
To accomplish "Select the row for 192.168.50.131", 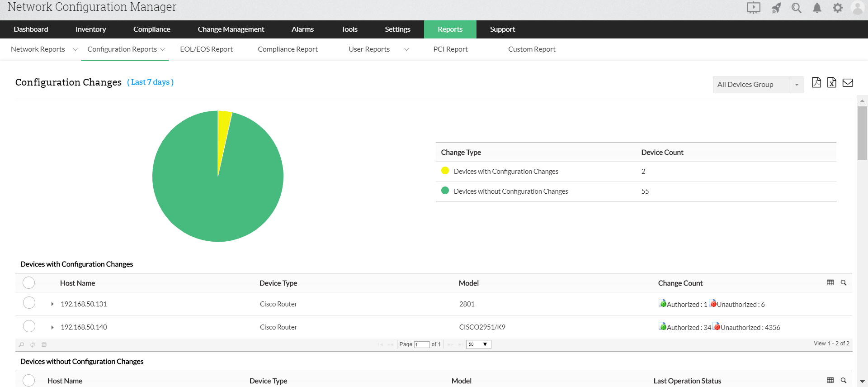I will (x=29, y=303).
